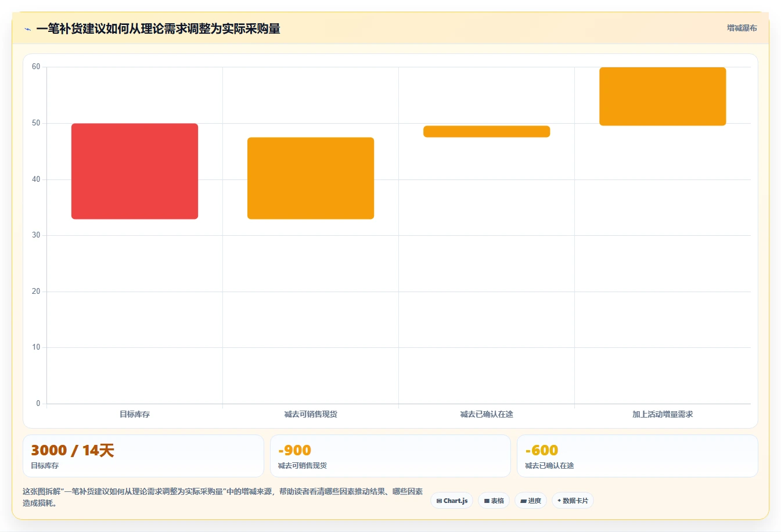Image resolution: width=781 pixels, height=532 pixels.
Task: Click the red 目标库存 bar
Action: pos(135,171)
